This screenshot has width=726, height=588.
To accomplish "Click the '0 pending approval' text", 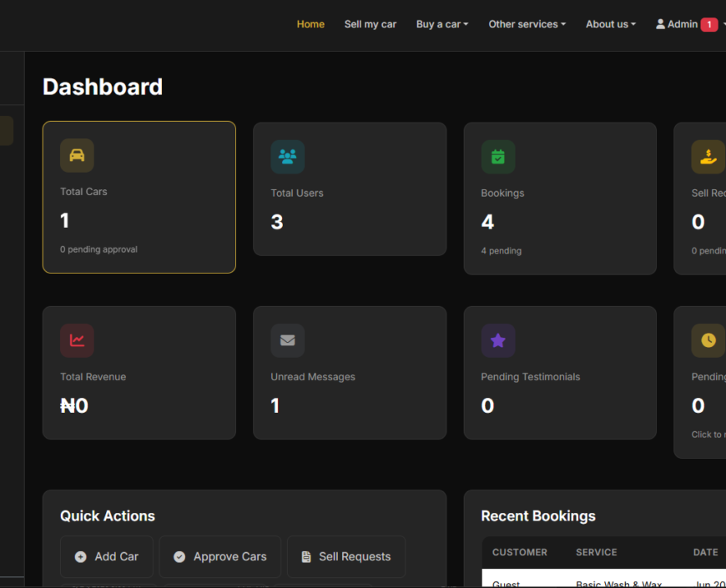I will coord(98,249).
